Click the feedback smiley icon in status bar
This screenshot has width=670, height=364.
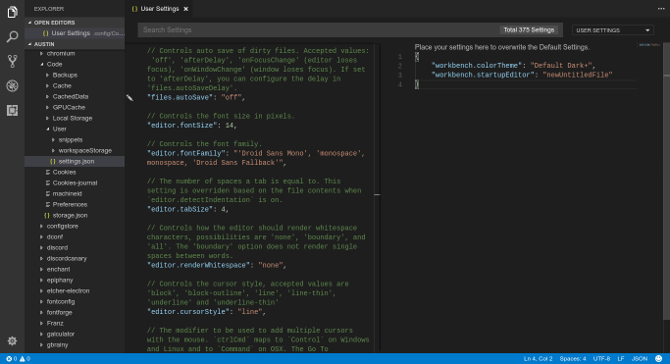pyautogui.click(x=658, y=358)
